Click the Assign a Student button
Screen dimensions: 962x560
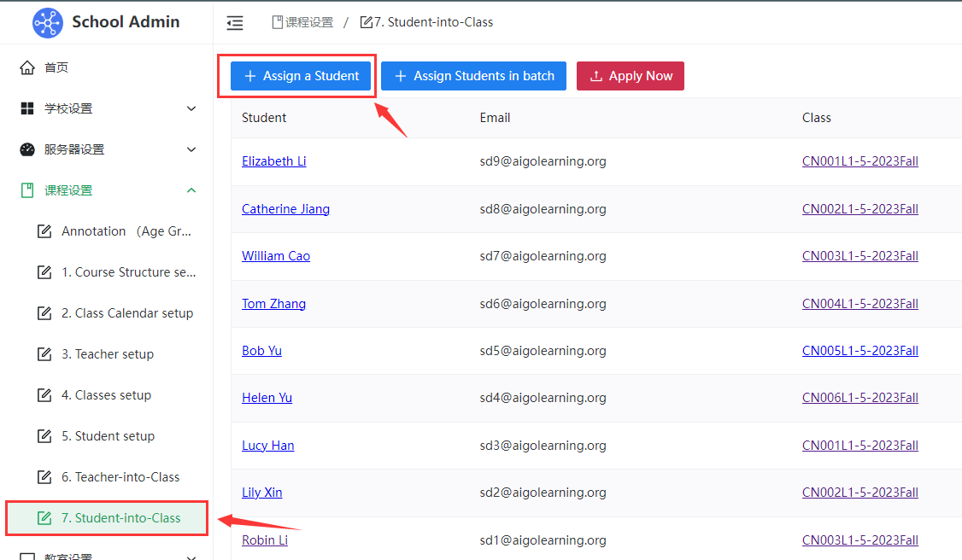[x=302, y=76]
